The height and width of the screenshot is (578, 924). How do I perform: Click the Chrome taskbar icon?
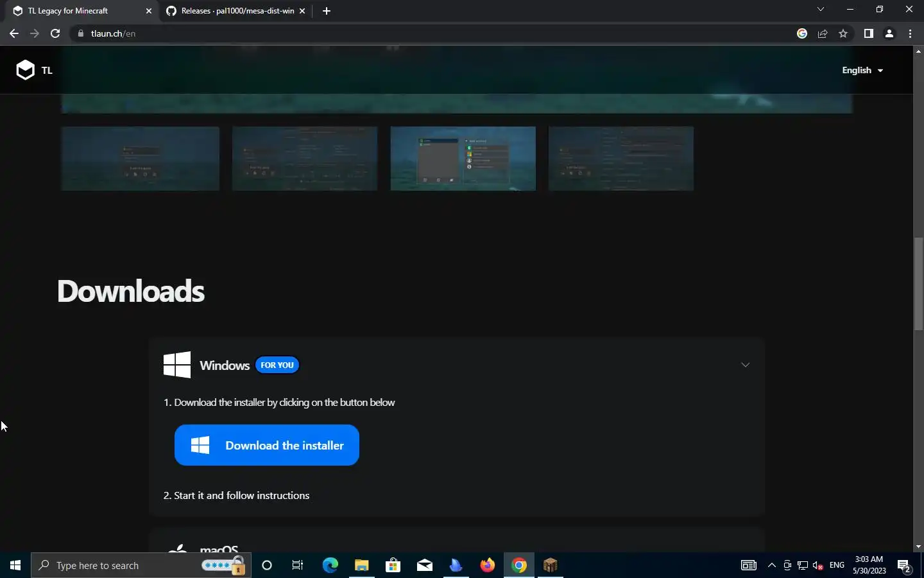(519, 565)
